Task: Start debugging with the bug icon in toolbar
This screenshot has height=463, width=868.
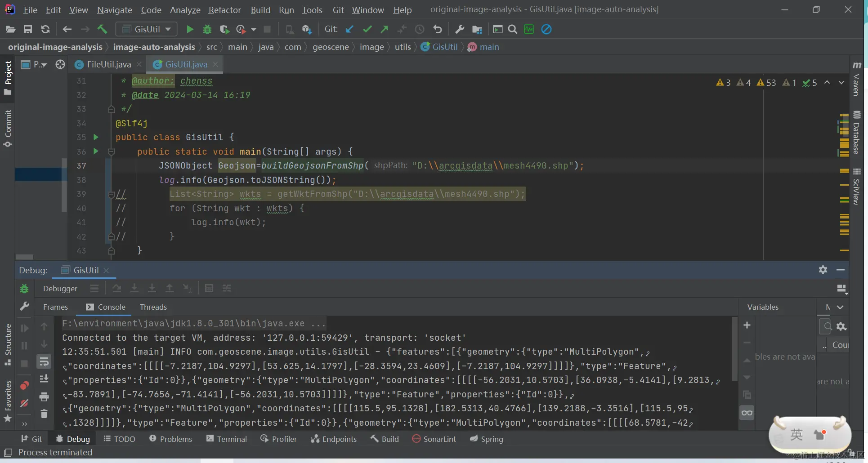Action: click(x=207, y=29)
